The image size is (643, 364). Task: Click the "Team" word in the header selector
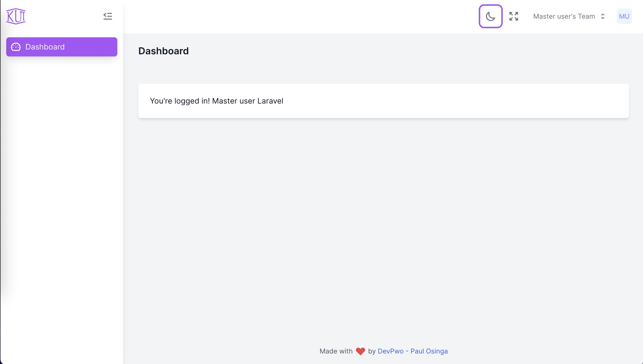coord(586,16)
